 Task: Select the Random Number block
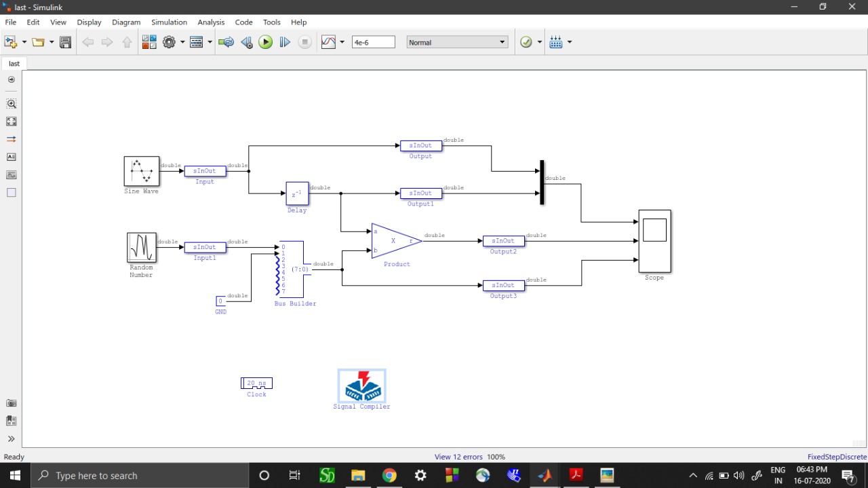click(x=142, y=248)
